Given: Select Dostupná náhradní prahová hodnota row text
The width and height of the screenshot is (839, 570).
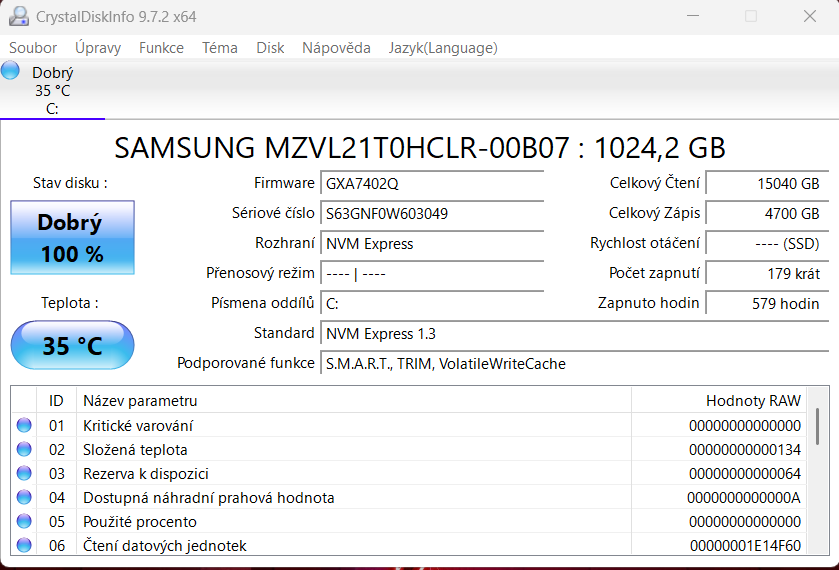Looking at the screenshot, I should coord(209,498).
